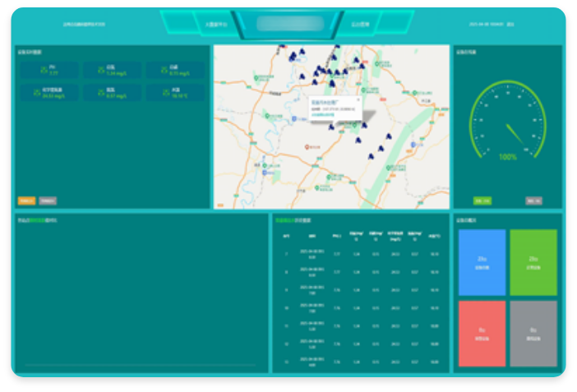Click the icon in the 18.16 °C card
This screenshot has width=577, height=392.
coord(164,92)
